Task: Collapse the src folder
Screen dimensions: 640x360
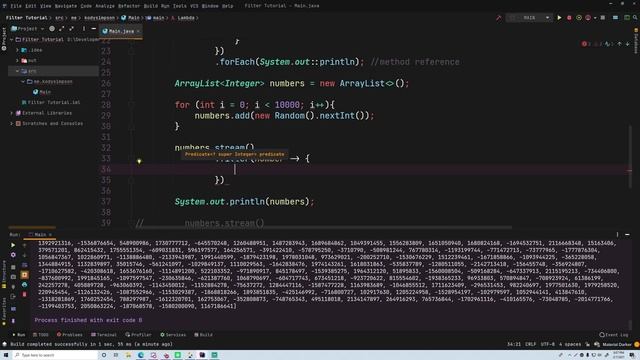Action: tap(18, 71)
